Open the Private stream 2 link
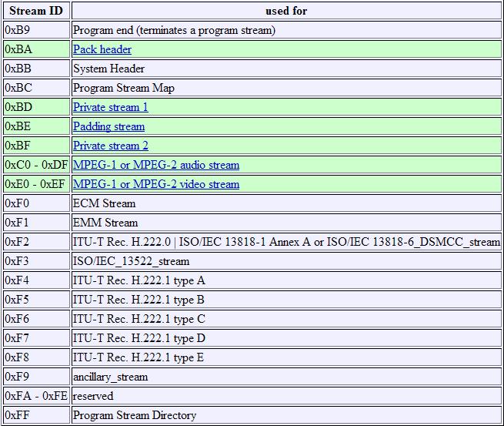504x426 pixels. coord(110,146)
